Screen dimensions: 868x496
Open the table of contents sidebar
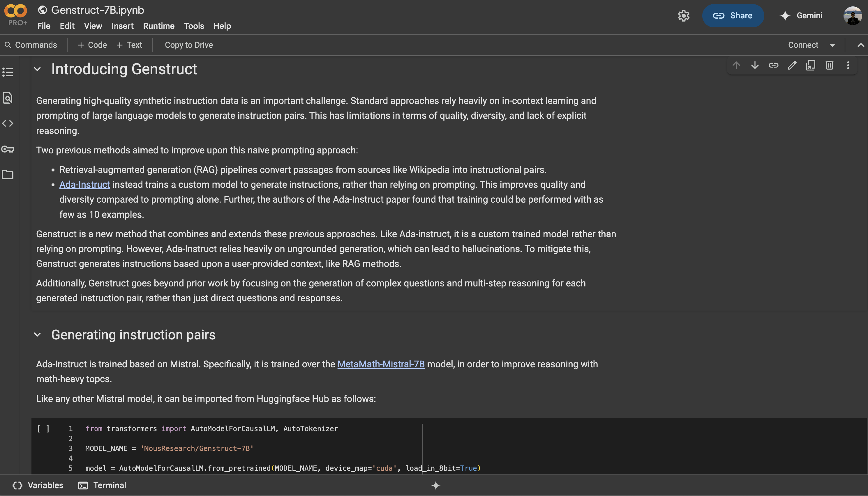8,72
